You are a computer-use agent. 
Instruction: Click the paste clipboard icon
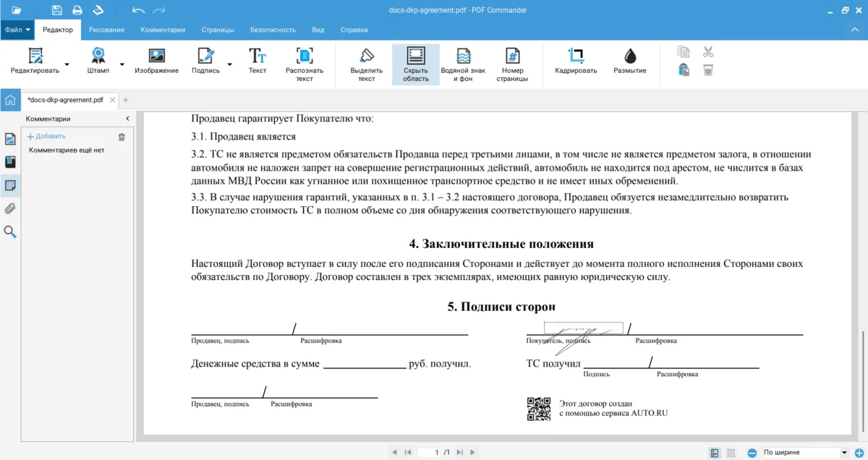684,70
